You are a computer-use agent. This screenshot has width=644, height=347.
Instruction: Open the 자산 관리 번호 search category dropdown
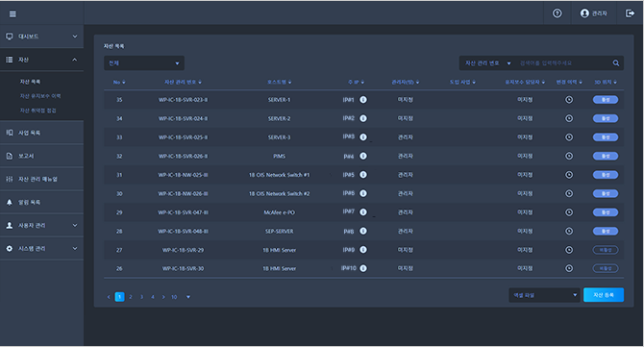487,63
